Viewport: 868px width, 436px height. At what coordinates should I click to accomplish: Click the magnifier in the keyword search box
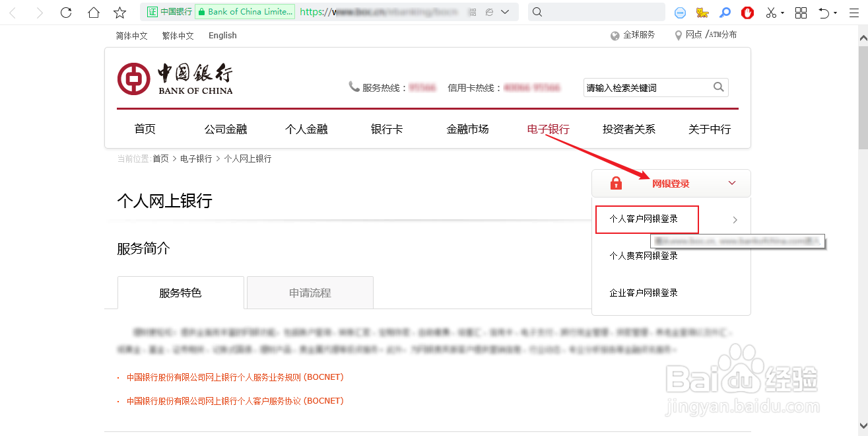click(718, 87)
